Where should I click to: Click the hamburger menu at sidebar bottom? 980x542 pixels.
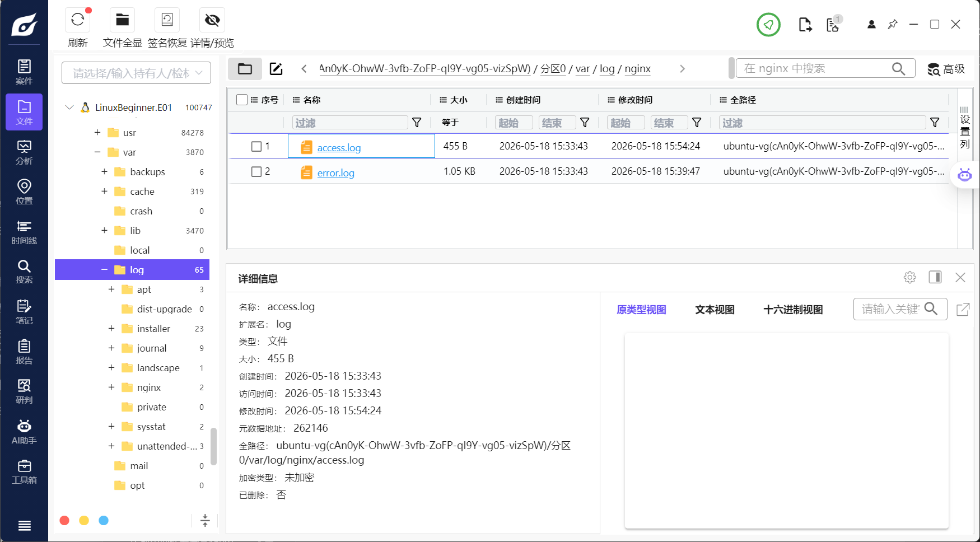pos(24,526)
